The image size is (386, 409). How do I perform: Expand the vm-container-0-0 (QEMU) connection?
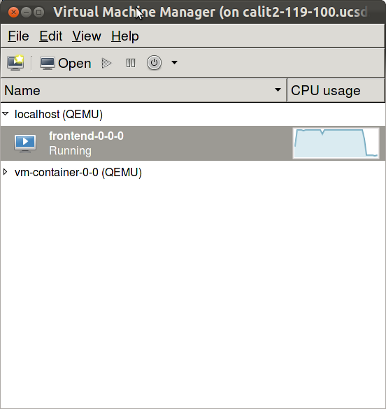pos(5,172)
